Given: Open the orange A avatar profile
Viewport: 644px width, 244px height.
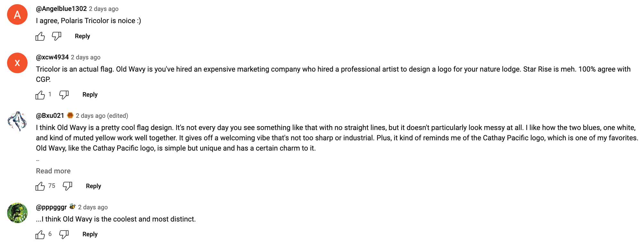Looking at the screenshot, I should [17, 14].
